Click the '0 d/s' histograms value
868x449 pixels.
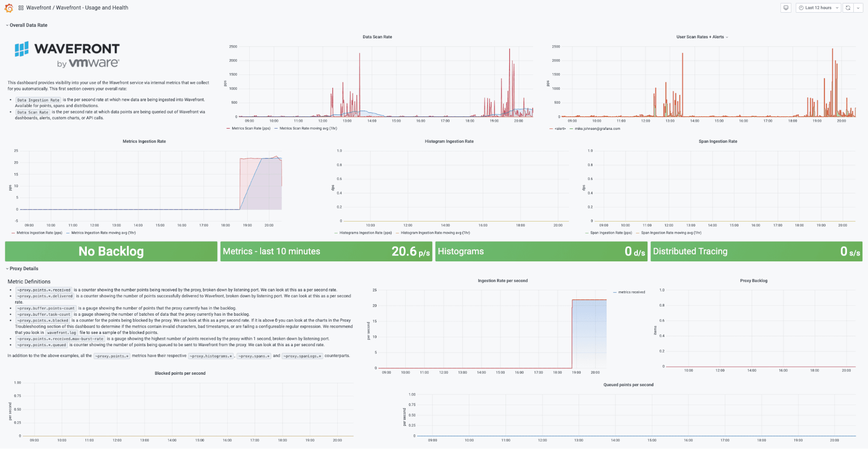point(635,252)
